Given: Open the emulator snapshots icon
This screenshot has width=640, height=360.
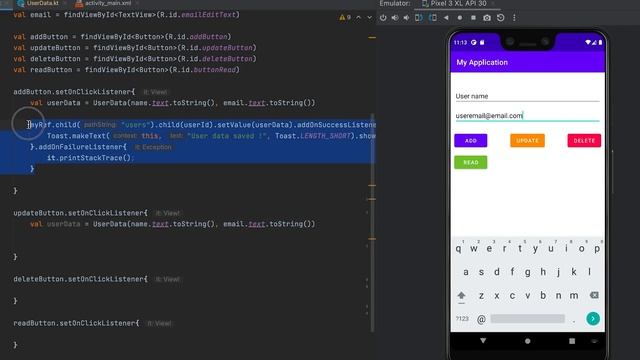Looking at the screenshot, I should click(501, 18).
